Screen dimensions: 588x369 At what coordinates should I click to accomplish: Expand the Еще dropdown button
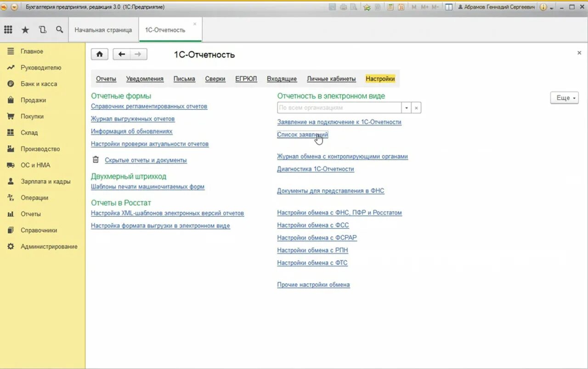pos(565,98)
